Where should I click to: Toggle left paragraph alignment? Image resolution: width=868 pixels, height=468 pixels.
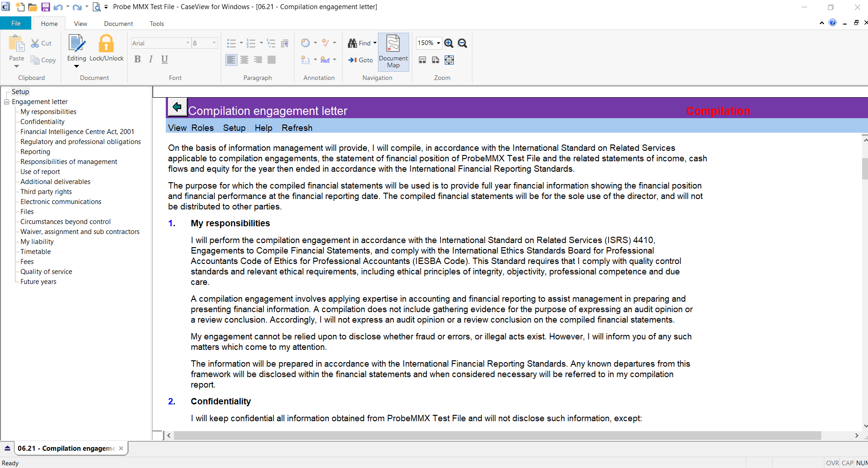(x=231, y=60)
